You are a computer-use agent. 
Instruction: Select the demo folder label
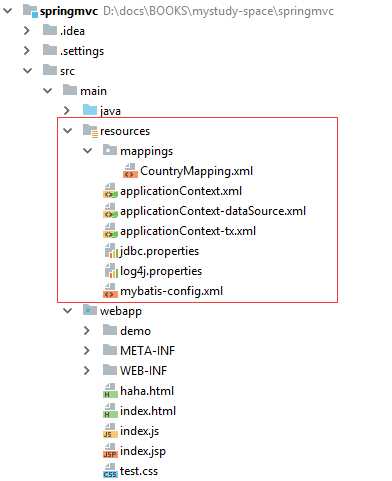coord(136,331)
